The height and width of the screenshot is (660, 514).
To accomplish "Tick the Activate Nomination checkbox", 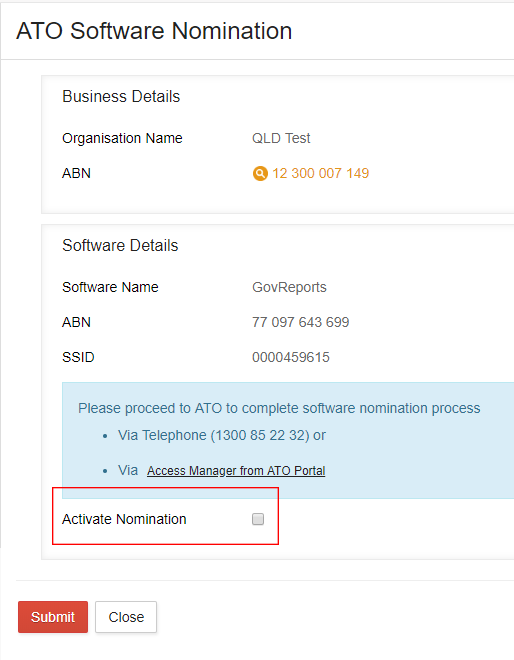I will 258,519.
